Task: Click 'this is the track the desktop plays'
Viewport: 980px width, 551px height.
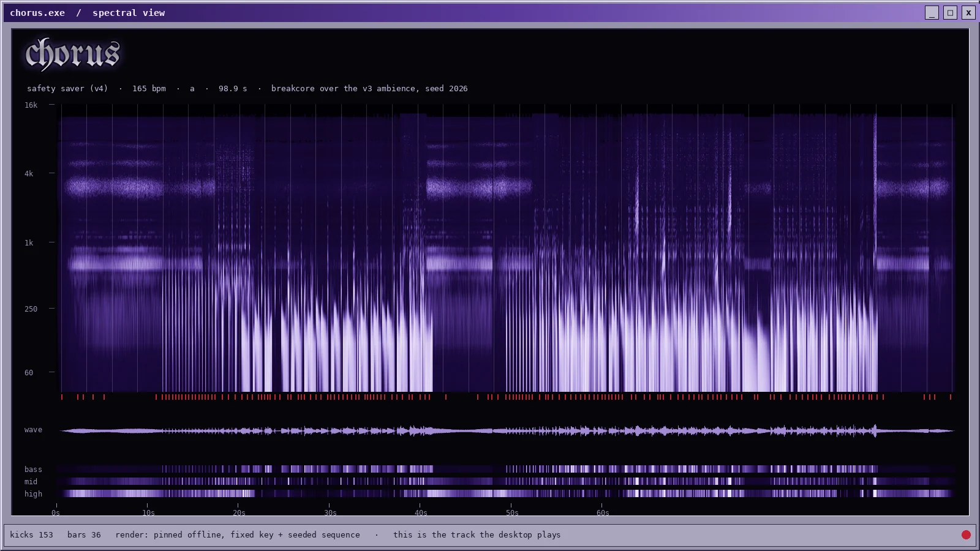Action: [477, 534]
